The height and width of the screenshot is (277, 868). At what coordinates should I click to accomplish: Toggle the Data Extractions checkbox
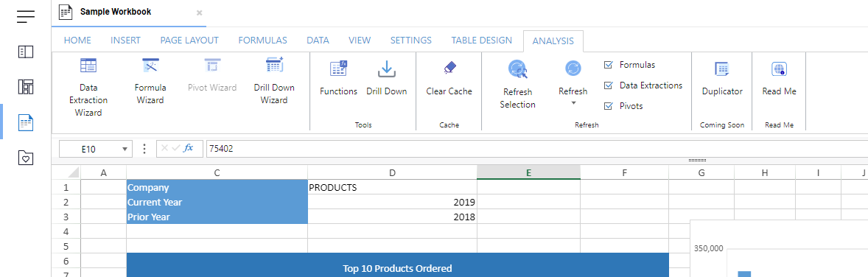(x=609, y=85)
